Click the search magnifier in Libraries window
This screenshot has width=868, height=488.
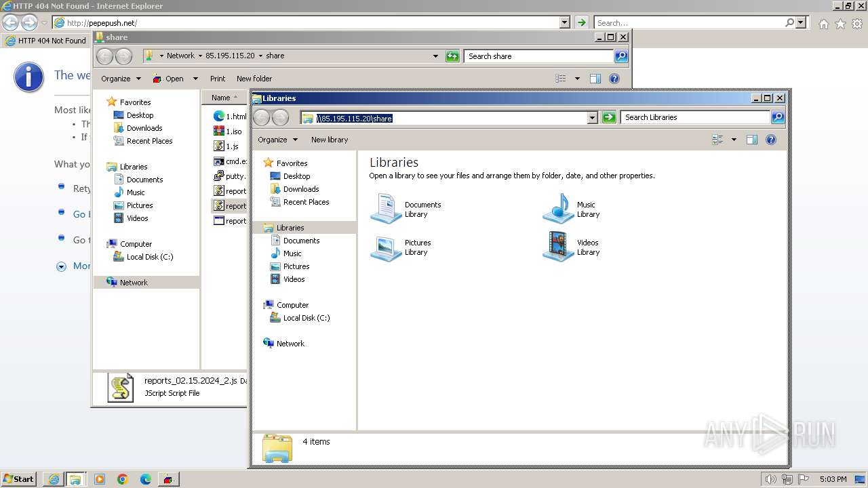[x=777, y=117]
